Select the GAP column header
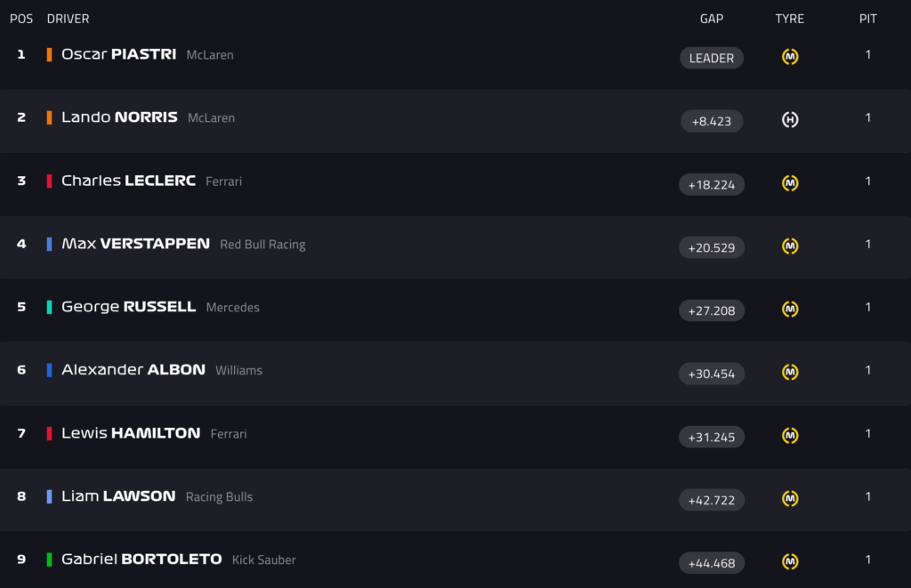Screen dimensions: 911x588 click(712, 19)
